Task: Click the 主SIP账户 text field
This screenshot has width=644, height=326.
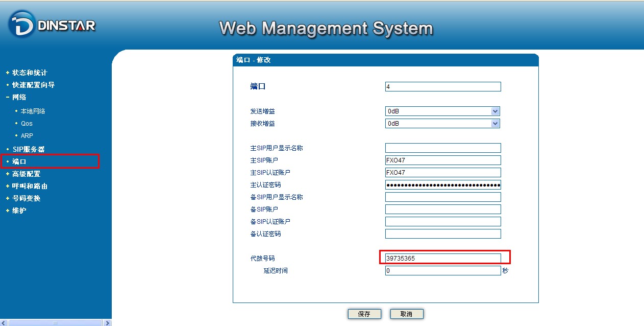Action: coord(442,160)
